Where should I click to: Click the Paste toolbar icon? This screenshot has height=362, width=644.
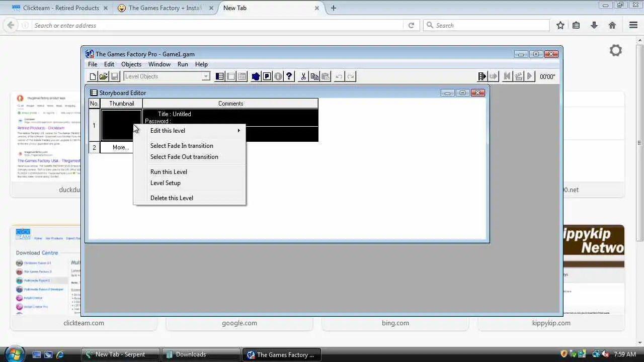[326, 76]
